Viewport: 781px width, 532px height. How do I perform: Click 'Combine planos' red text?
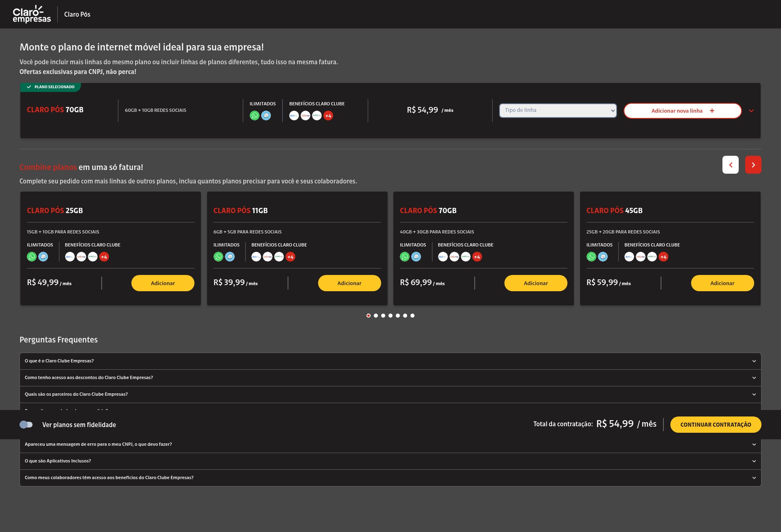[48, 167]
